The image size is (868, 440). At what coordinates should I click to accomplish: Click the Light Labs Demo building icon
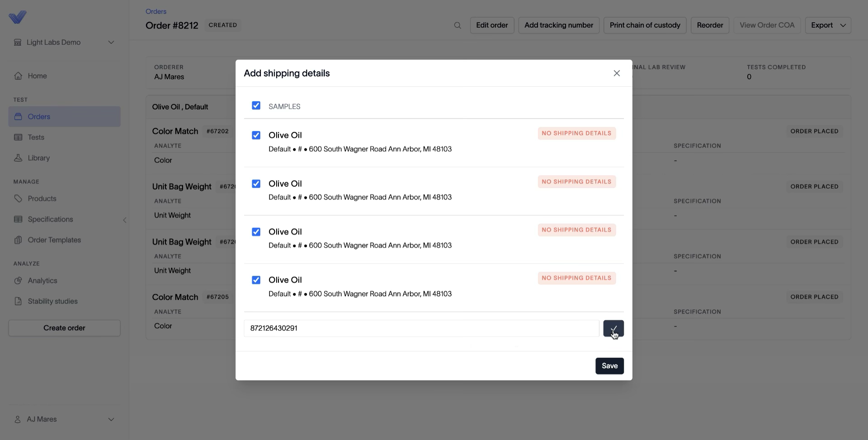[18, 43]
